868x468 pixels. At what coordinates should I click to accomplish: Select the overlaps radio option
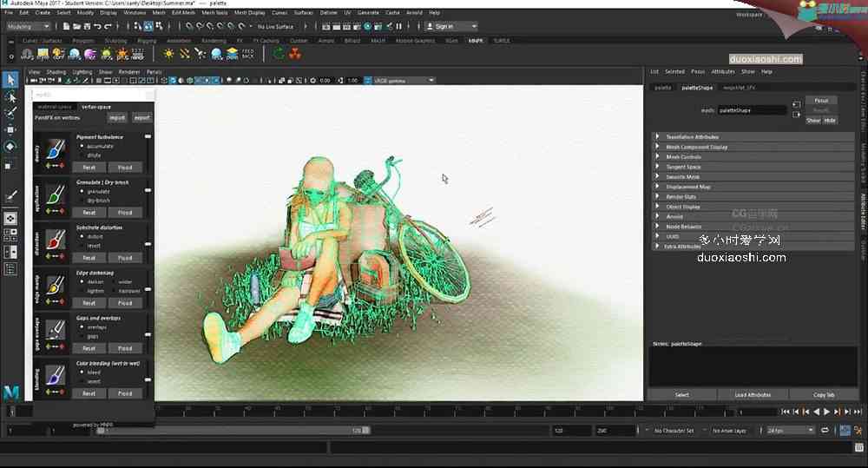click(x=83, y=327)
